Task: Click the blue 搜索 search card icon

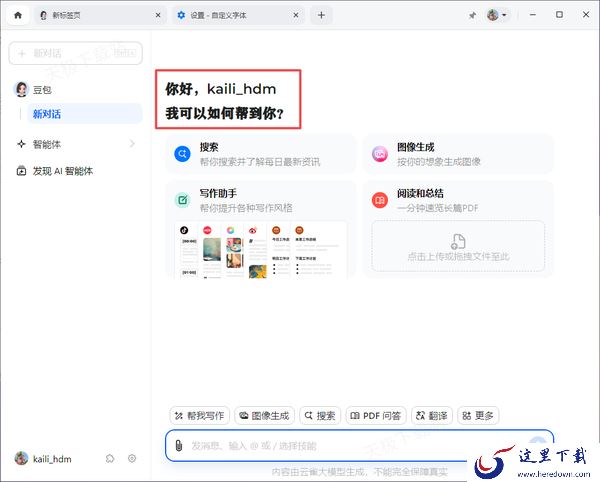Action: (183, 154)
